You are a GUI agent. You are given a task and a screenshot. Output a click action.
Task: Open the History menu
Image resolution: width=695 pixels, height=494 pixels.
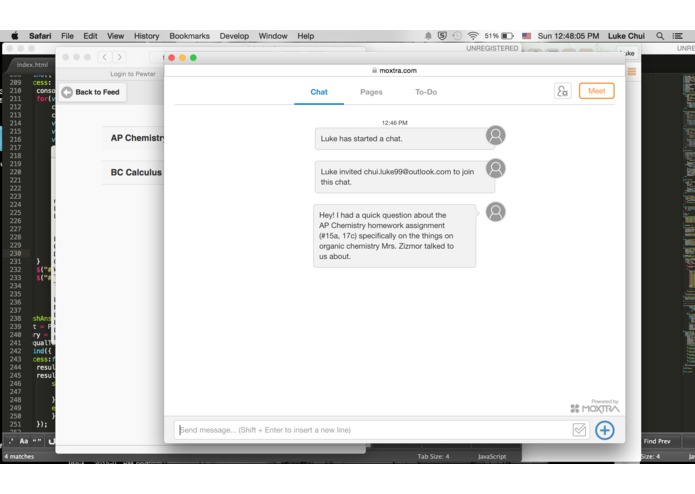[146, 36]
